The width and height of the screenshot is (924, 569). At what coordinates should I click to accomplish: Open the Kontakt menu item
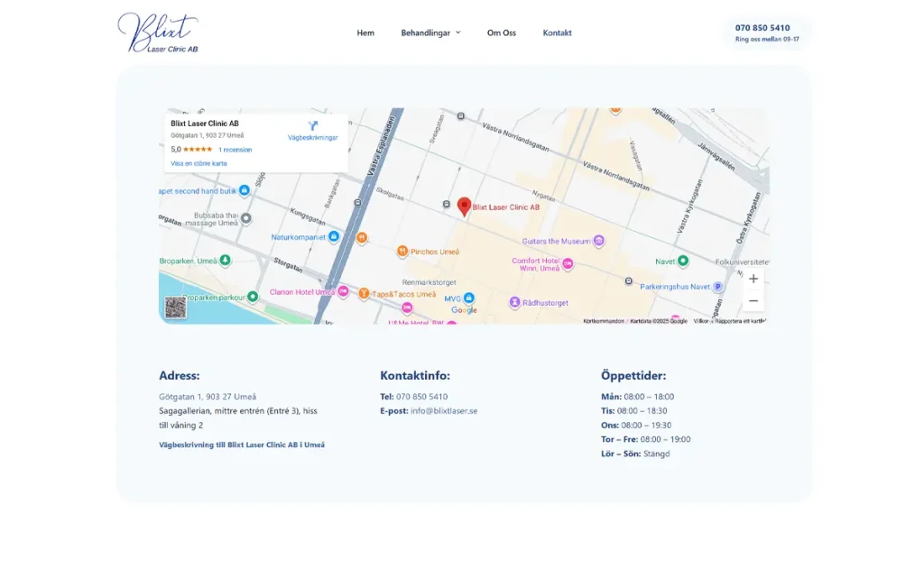pos(557,32)
